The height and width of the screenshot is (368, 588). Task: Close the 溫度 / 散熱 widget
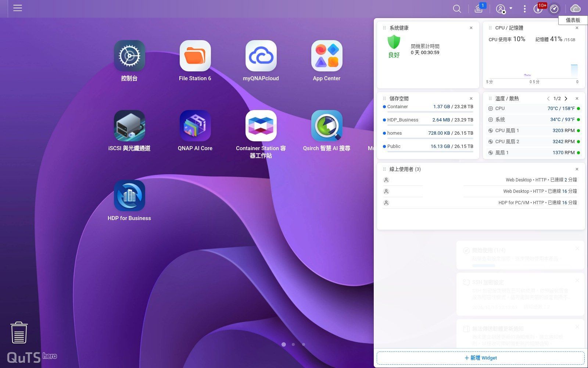pos(577,99)
